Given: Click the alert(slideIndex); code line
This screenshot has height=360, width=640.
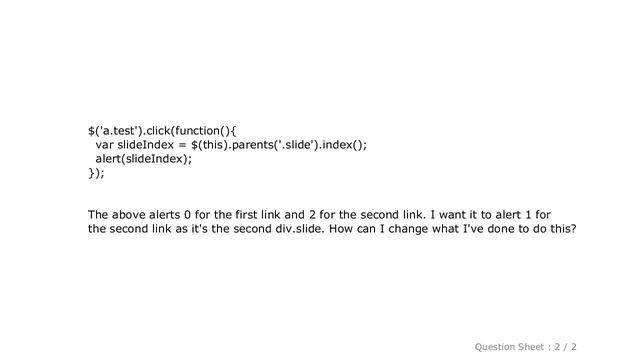Looking at the screenshot, I should [x=143, y=159].
